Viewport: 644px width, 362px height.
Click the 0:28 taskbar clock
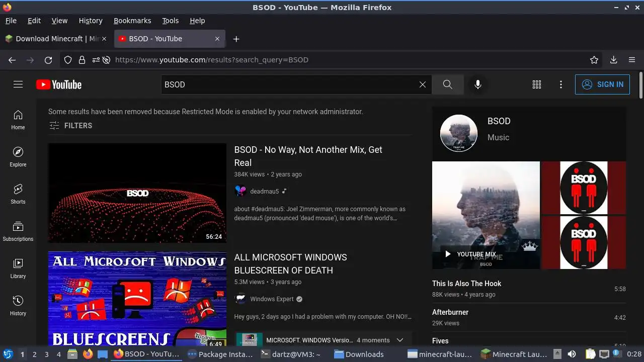point(634,354)
